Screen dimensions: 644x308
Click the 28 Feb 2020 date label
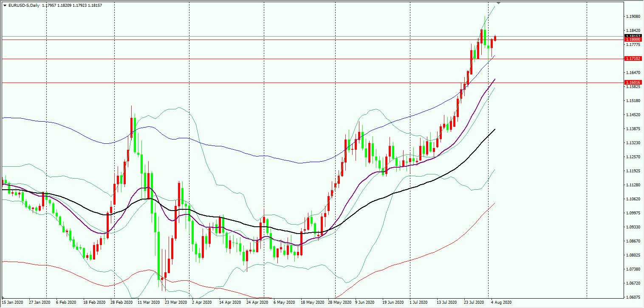[121, 302]
